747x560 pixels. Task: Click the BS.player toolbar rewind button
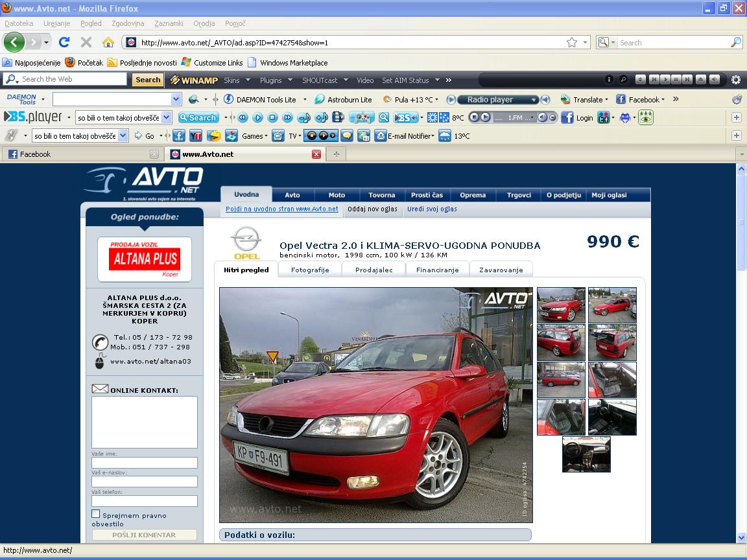(243, 117)
